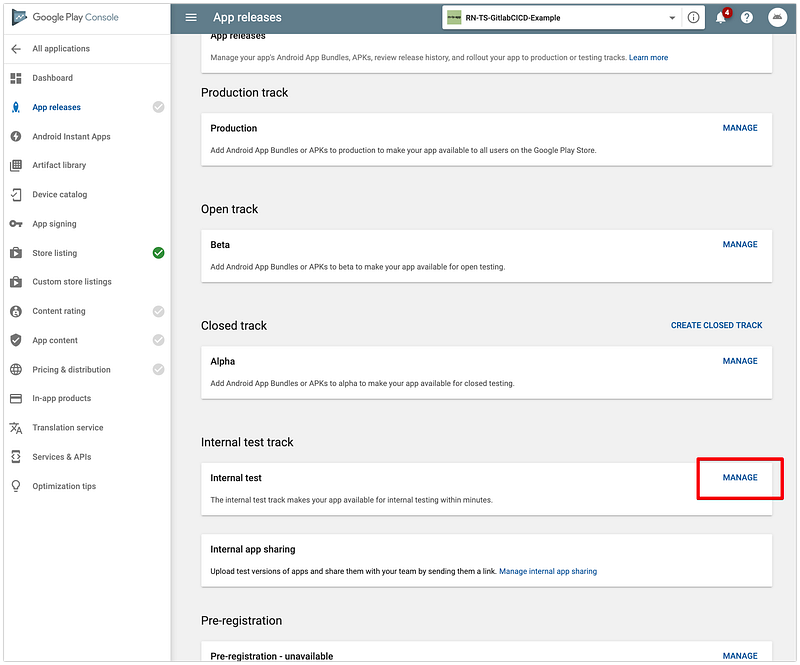
Task: Open the Store listing section
Action: [55, 253]
